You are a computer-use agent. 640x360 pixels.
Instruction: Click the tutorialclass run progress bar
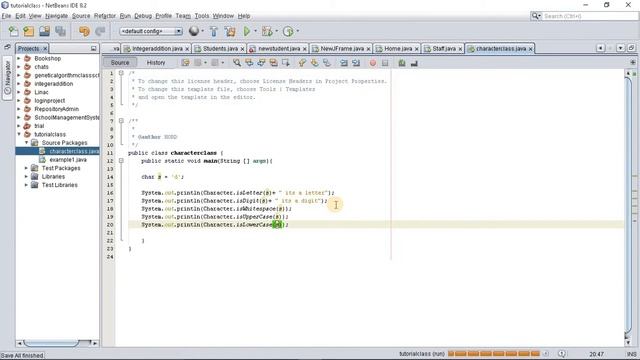pyautogui.click(x=494, y=353)
